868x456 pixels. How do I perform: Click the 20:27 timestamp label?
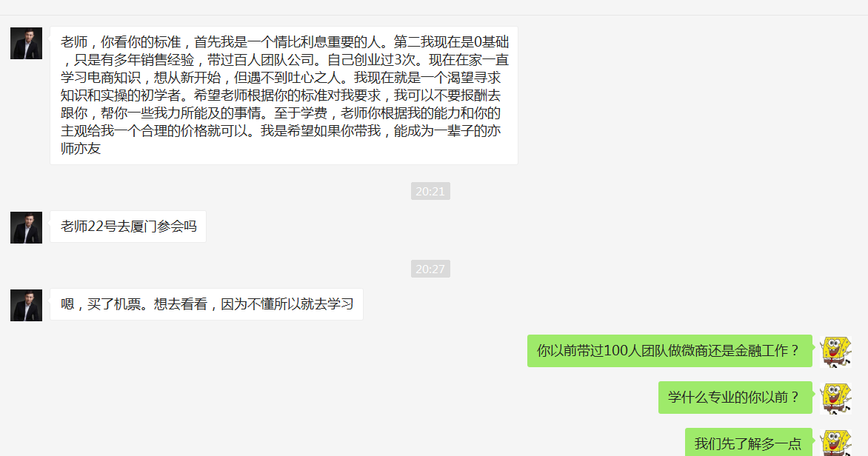click(x=430, y=269)
